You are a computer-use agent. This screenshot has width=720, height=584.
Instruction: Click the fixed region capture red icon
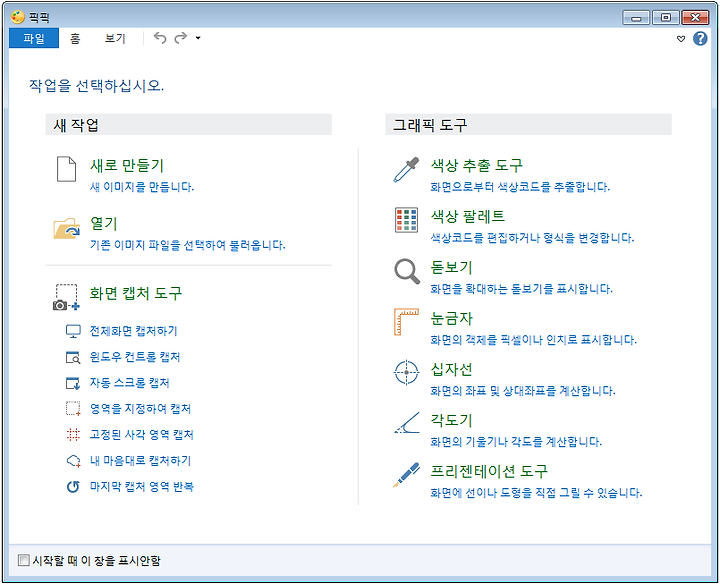[x=73, y=434]
